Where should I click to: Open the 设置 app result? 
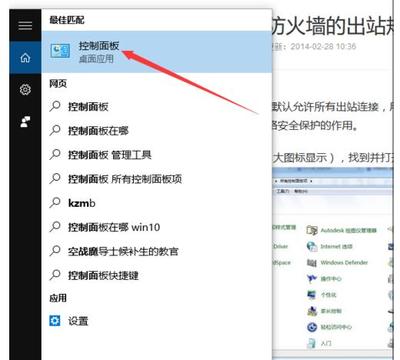(157, 321)
